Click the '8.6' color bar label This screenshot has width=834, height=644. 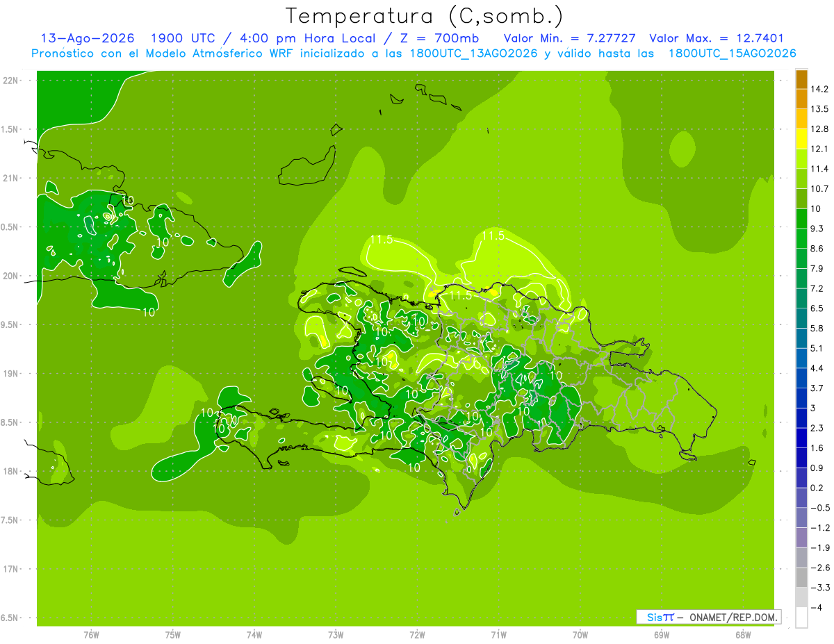(x=817, y=249)
